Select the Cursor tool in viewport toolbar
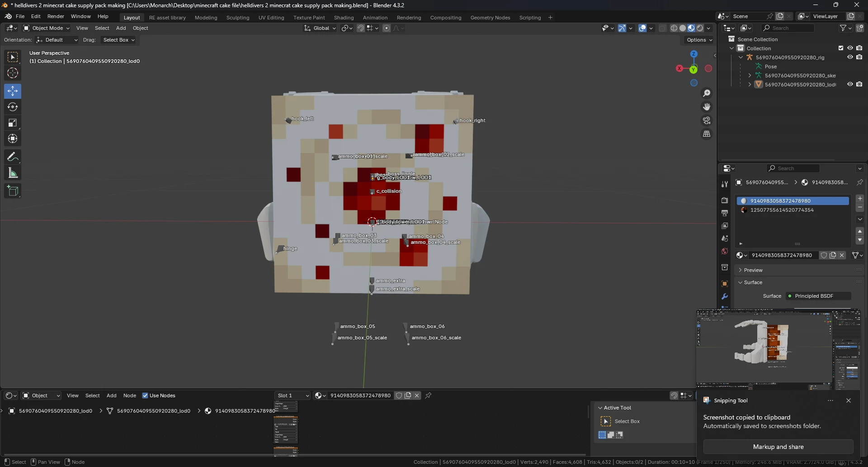This screenshot has height=467, width=868. coord(13,73)
